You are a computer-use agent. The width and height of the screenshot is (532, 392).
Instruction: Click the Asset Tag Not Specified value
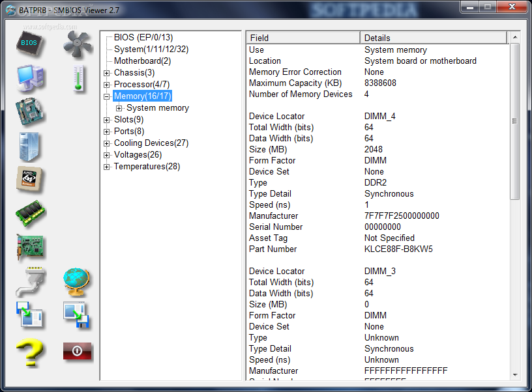tap(389, 238)
